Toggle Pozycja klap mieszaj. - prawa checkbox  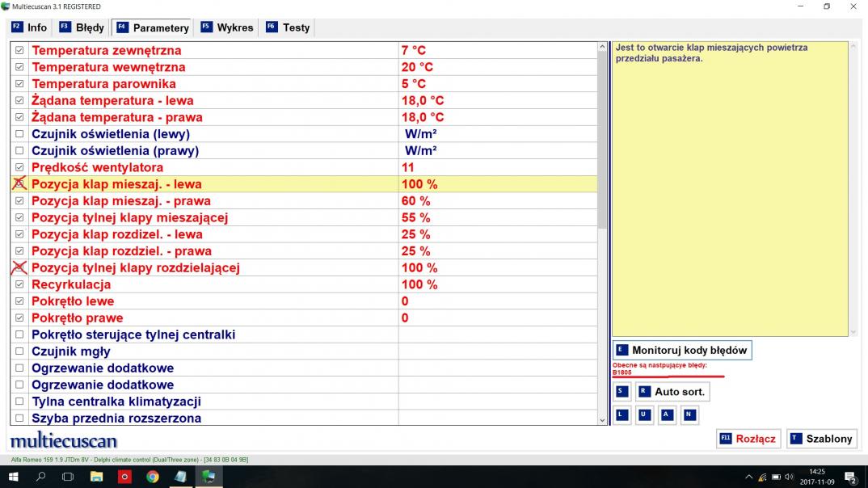click(19, 201)
